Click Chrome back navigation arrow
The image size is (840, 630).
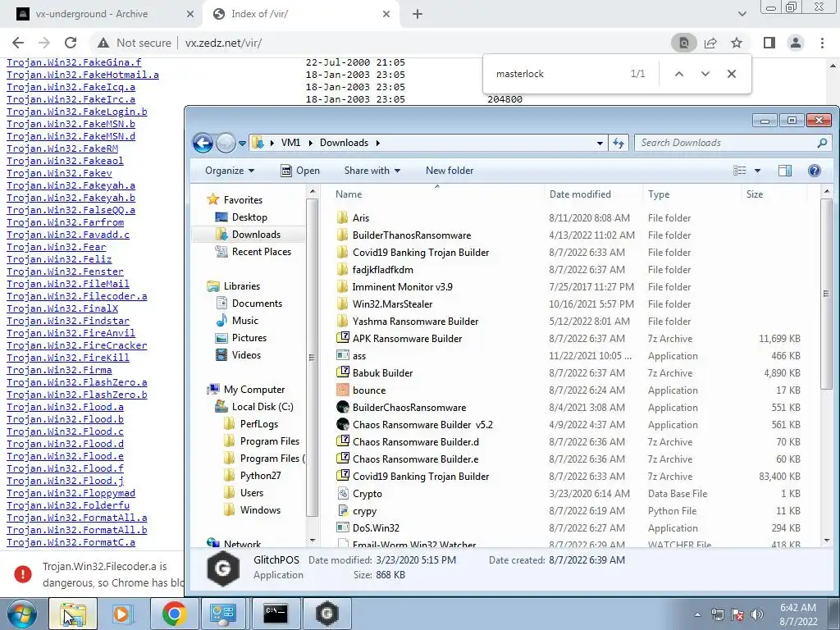pyautogui.click(x=18, y=43)
